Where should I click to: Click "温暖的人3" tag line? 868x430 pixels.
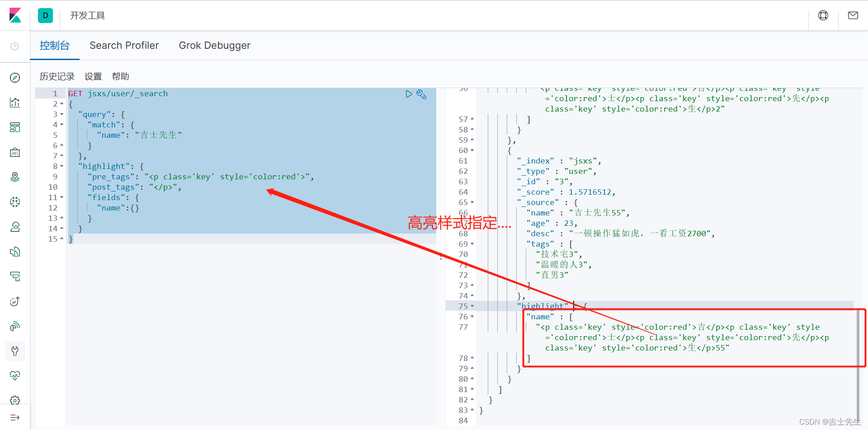[x=564, y=265]
